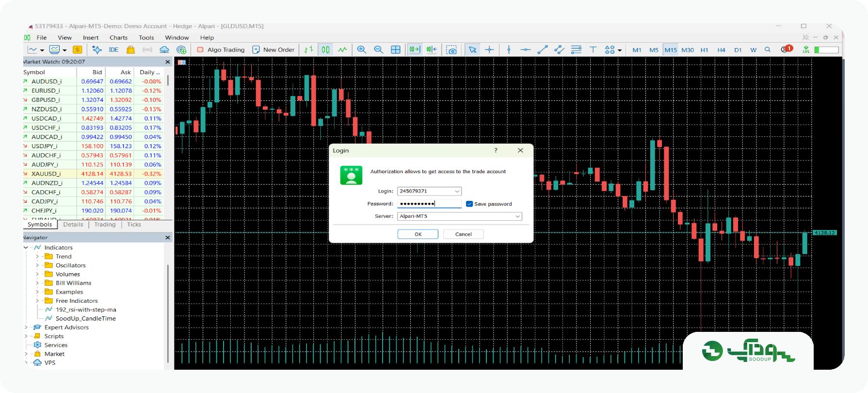Open the Server dropdown in Login dialog

click(x=517, y=216)
